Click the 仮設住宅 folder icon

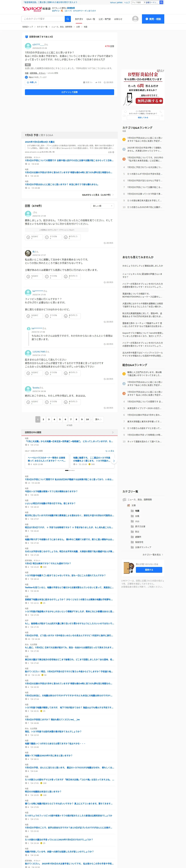[132, 542]
